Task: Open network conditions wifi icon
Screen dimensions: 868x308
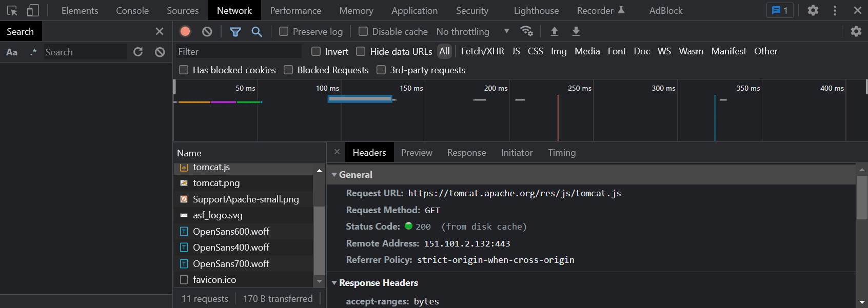Action: coord(526,31)
